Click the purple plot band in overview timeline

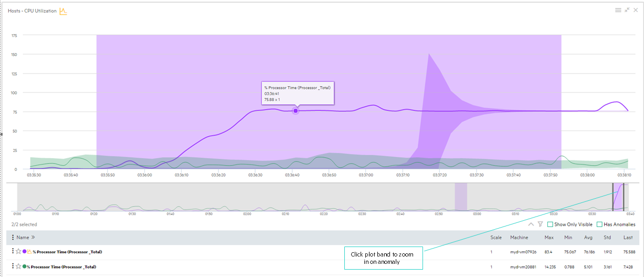tap(461, 197)
